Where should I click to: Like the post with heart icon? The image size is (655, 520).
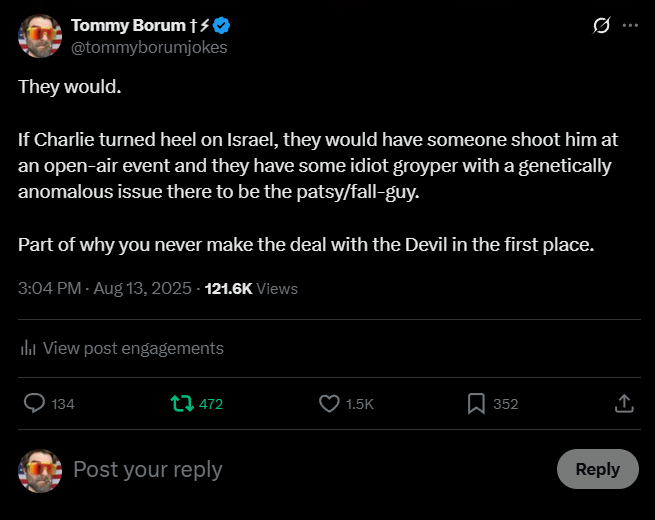point(329,403)
